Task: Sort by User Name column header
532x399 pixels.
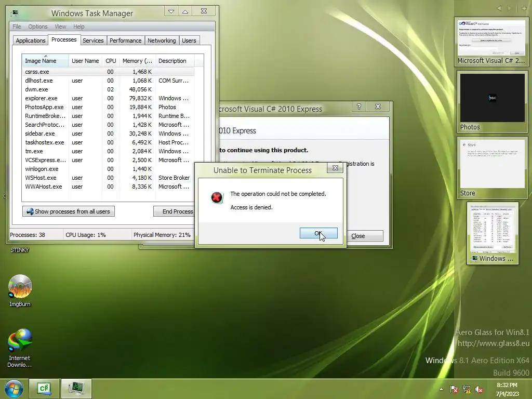Action: coord(85,61)
